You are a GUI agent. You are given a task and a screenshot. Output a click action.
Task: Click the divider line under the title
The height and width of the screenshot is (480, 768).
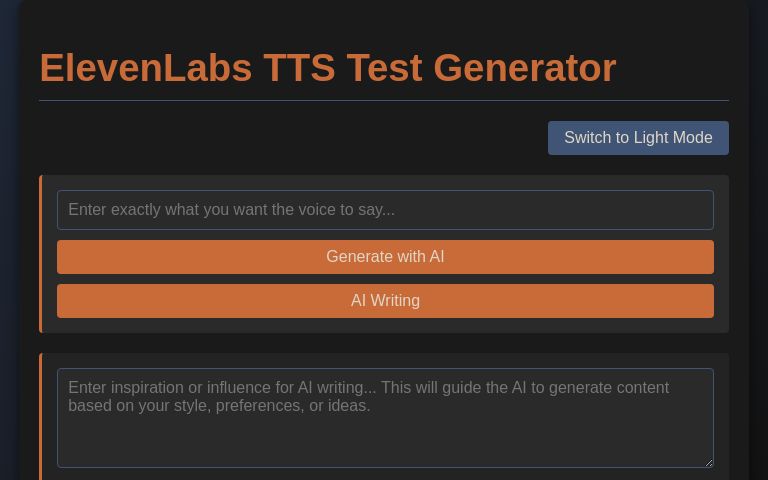coord(384,100)
